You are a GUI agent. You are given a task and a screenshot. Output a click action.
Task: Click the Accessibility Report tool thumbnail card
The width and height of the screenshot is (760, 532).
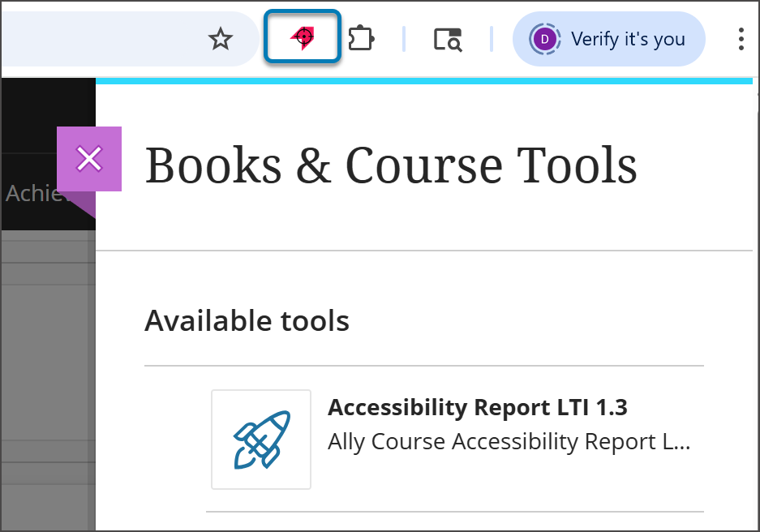(260, 439)
